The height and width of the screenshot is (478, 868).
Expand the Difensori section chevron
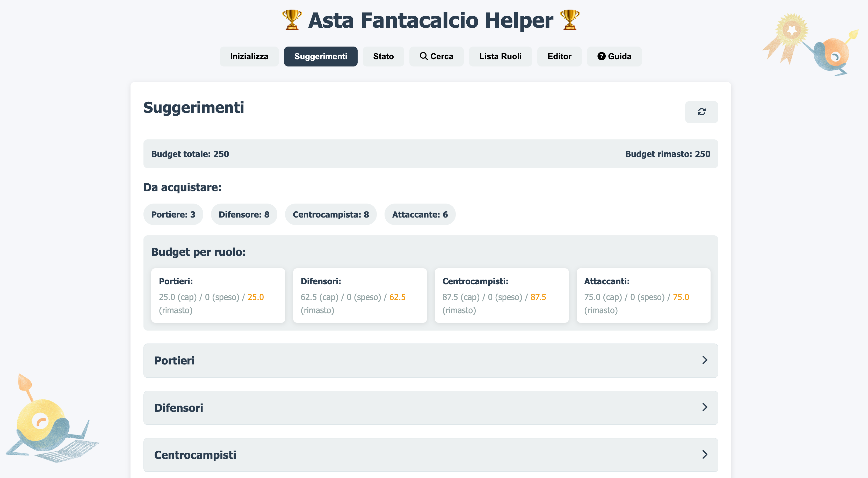coord(705,407)
